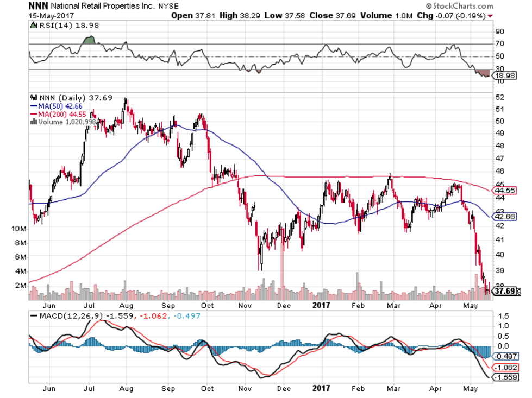Click the StockCharts.com copyright icon

429,6
